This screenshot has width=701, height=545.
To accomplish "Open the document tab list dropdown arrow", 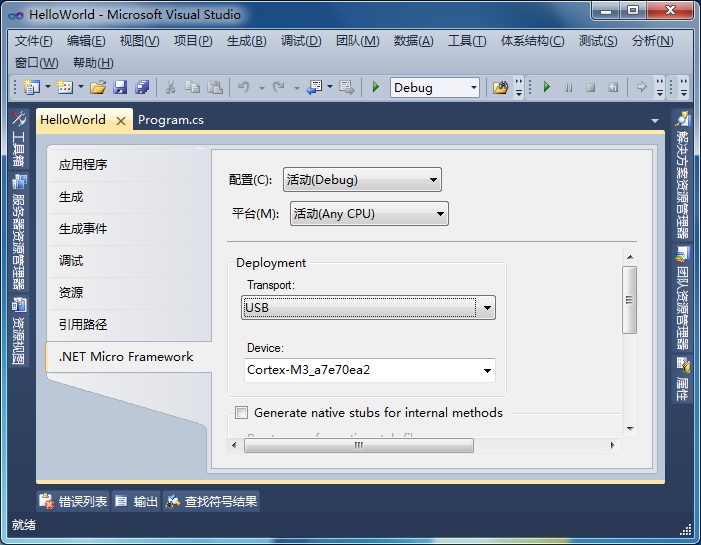I will point(655,121).
